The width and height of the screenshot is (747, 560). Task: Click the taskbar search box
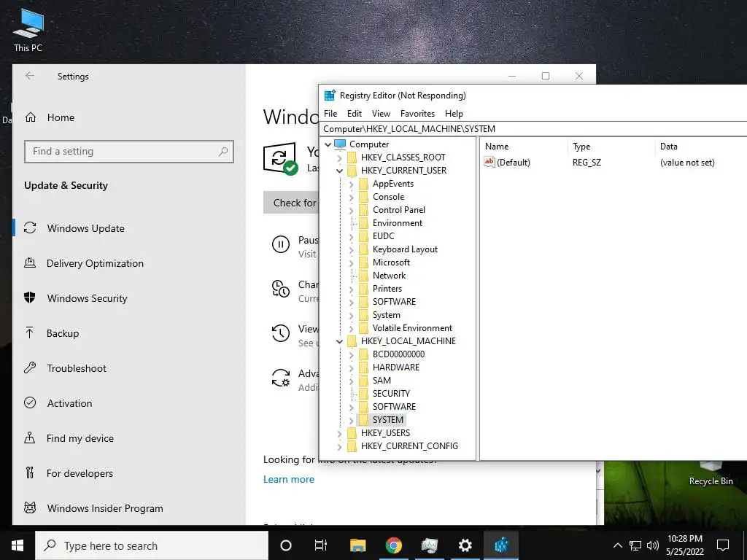tap(152, 545)
